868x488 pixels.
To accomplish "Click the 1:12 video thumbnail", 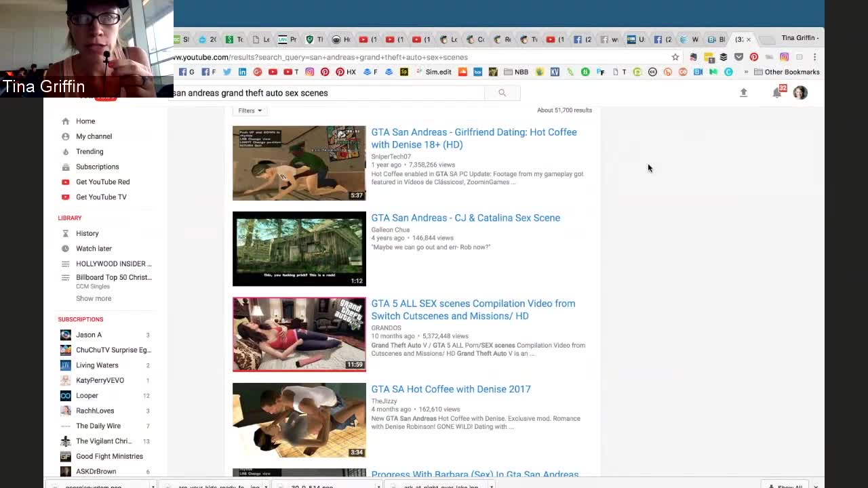I will [299, 249].
